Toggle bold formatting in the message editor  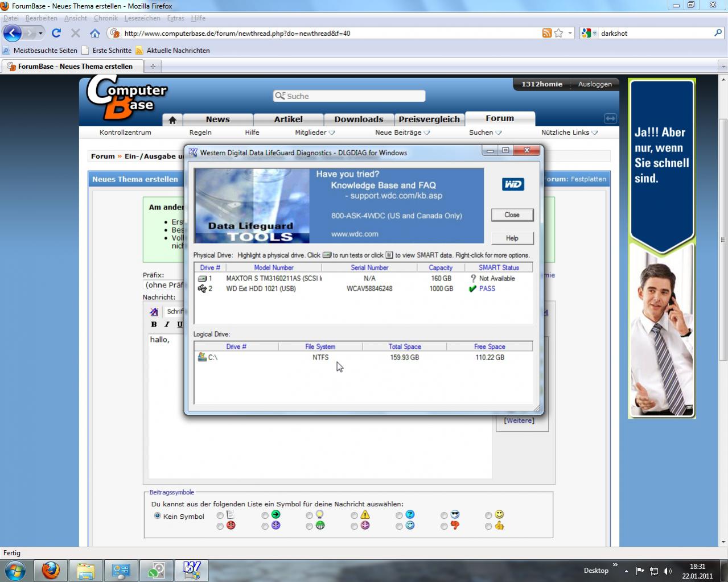154,324
